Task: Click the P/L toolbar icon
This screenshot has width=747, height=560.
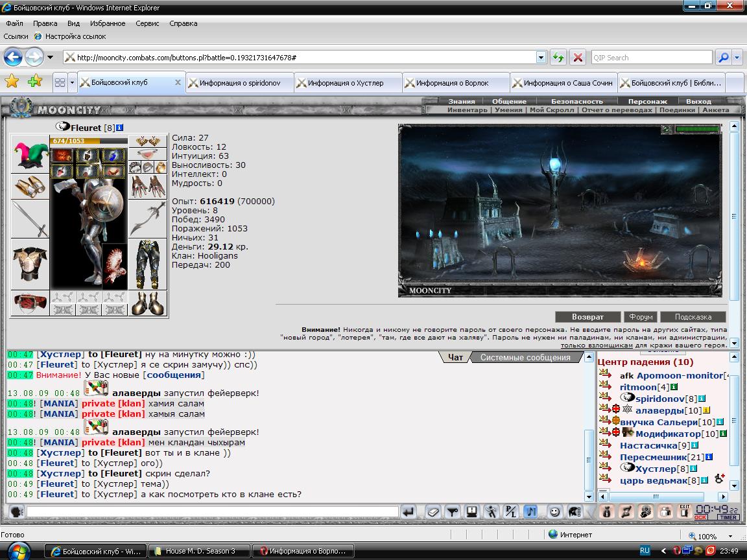Action: coord(511,512)
